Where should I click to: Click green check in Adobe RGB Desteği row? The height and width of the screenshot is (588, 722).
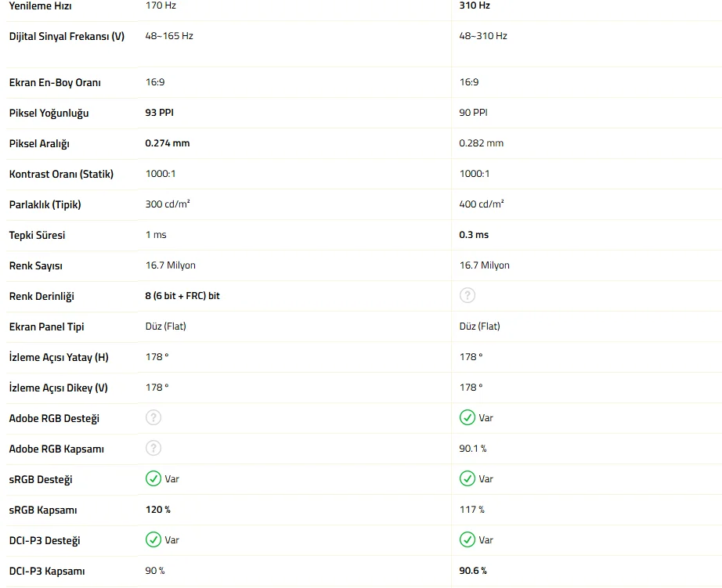coord(467,417)
